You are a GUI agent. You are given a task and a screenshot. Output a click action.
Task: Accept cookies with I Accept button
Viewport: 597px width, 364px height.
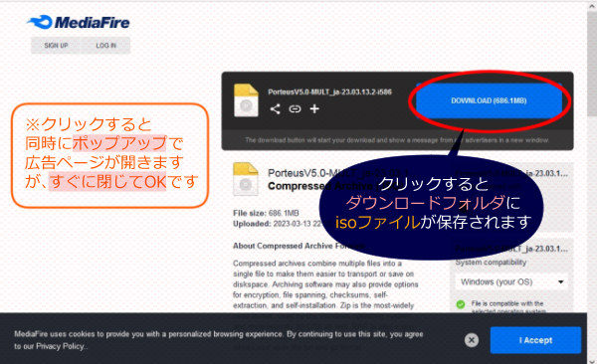[535, 340]
